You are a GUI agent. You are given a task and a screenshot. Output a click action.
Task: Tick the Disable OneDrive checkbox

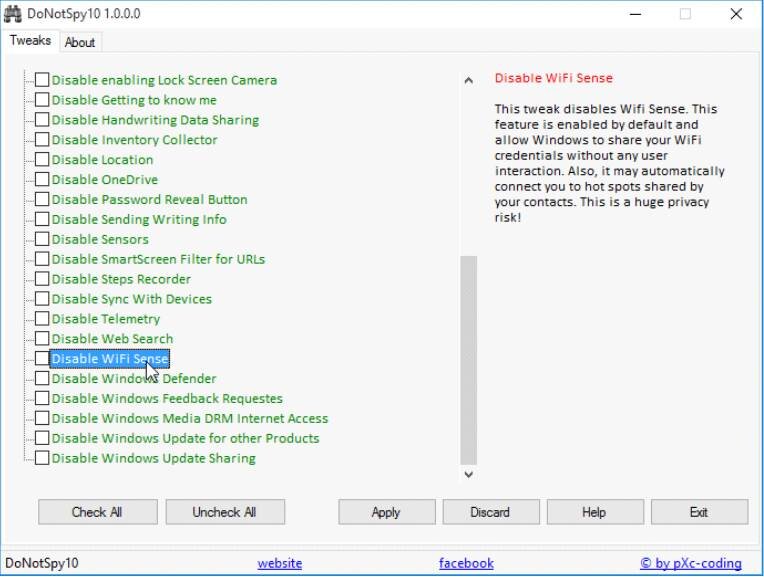tap(42, 179)
